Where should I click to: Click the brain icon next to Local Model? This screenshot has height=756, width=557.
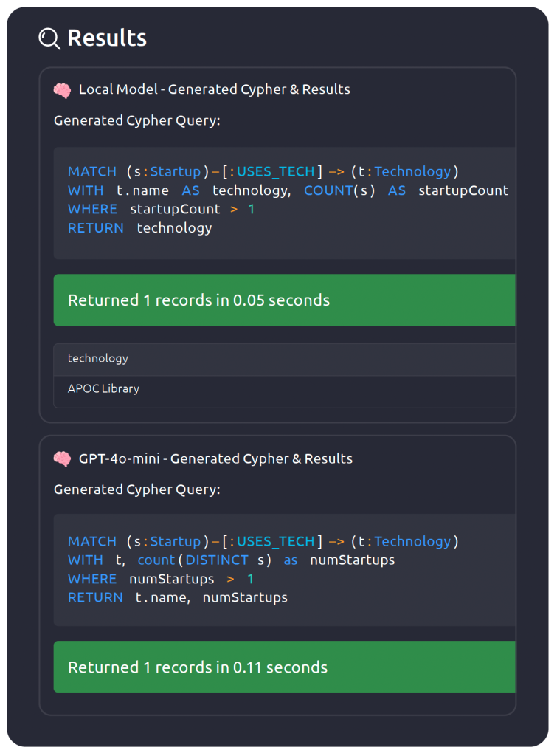point(62,90)
